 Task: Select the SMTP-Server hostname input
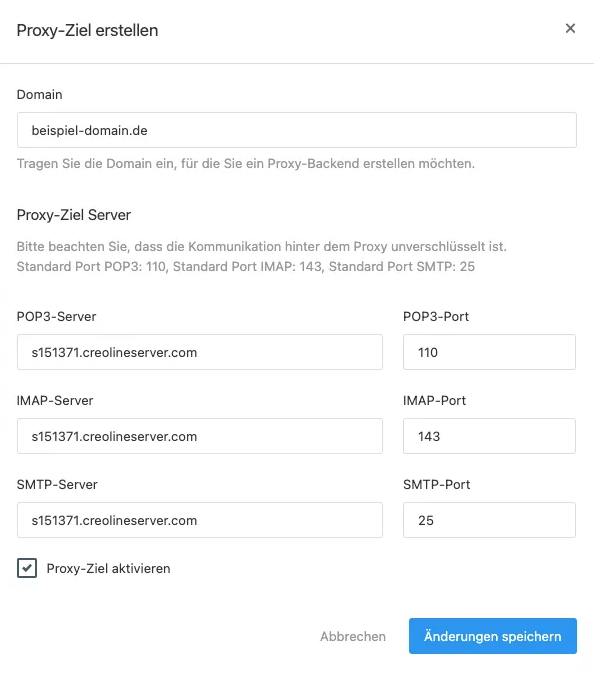pyautogui.click(x=200, y=520)
